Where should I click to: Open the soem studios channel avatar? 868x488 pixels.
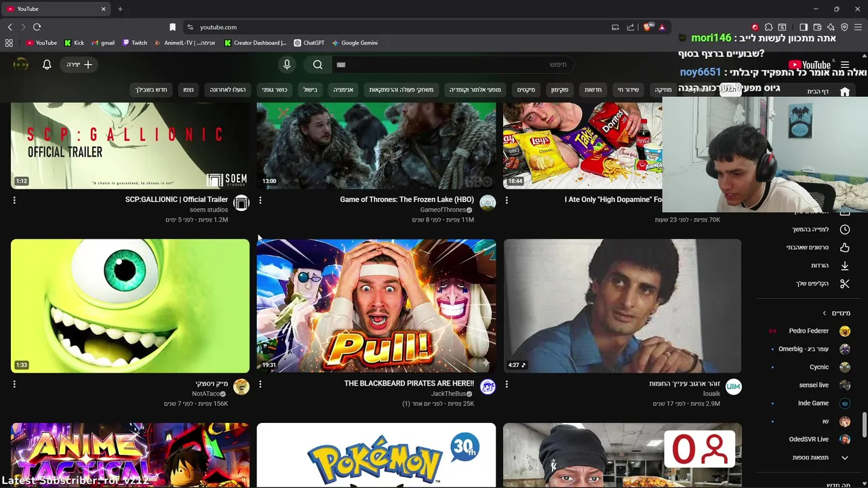coord(241,203)
